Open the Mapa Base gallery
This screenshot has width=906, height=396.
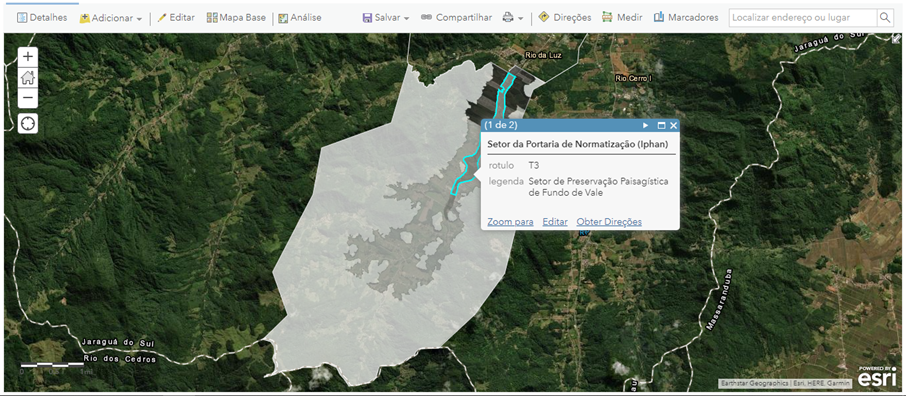[x=236, y=18]
